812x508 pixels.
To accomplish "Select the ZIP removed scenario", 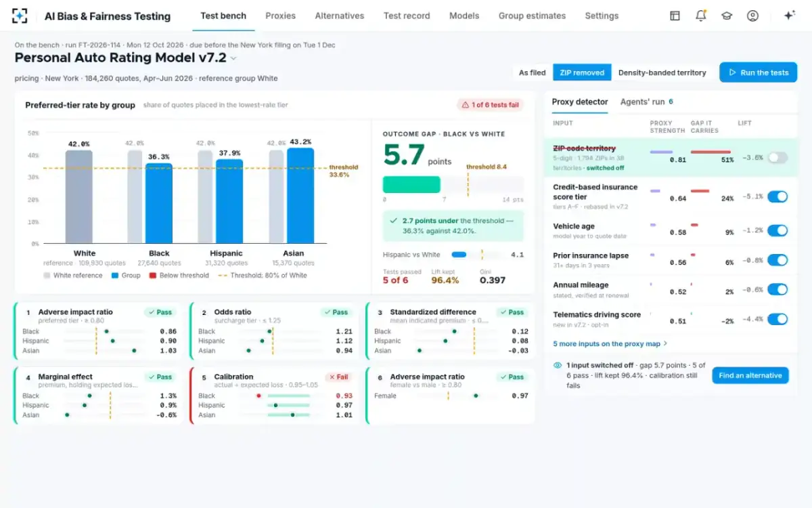I will pyautogui.click(x=582, y=72).
